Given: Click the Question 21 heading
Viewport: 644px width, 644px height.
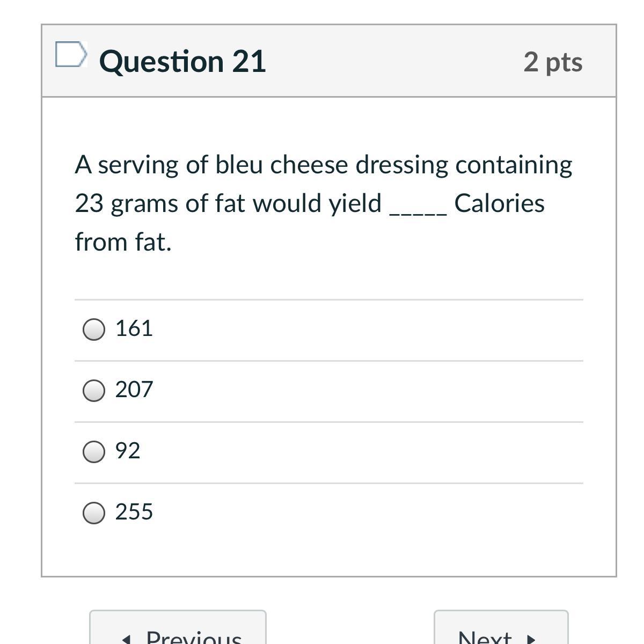Looking at the screenshot, I should point(182,61).
